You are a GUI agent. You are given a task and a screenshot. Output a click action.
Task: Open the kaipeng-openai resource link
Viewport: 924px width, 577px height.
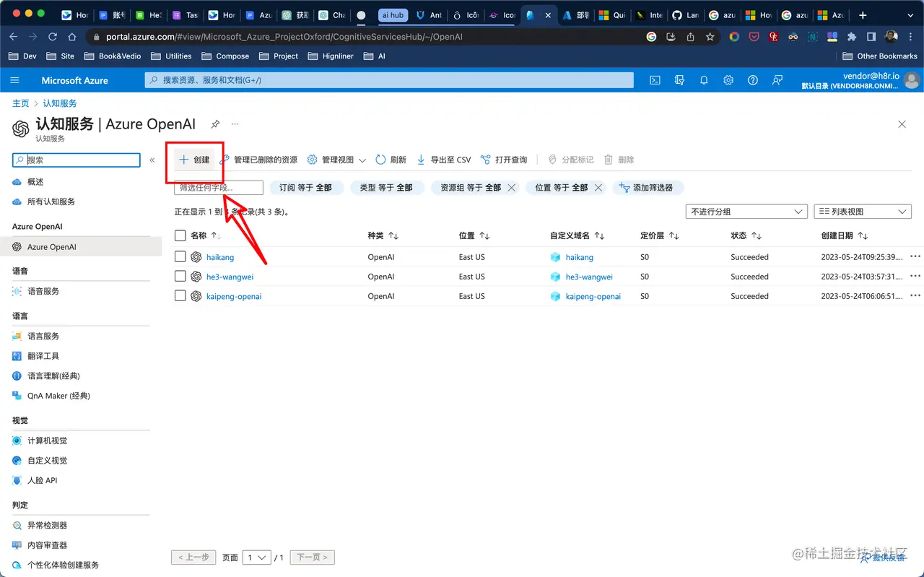[234, 296]
